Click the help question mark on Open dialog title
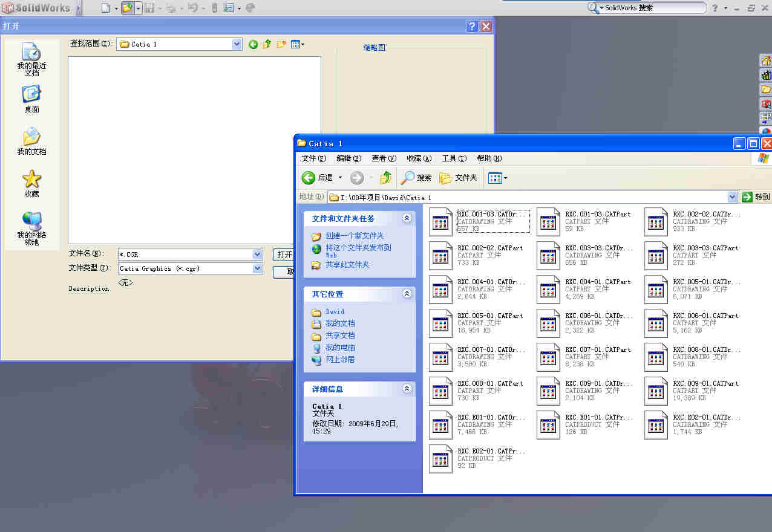This screenshot has width=772, height=532. pos(472,26)
